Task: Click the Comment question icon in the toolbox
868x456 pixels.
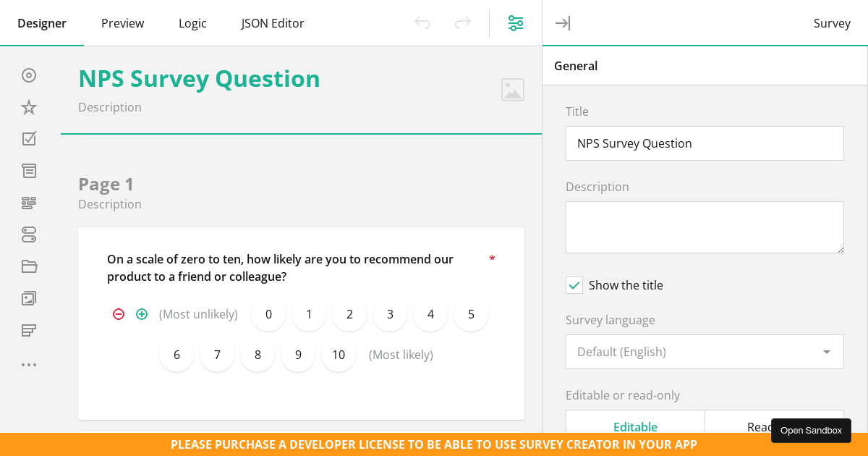Action: tap(29, 171)
